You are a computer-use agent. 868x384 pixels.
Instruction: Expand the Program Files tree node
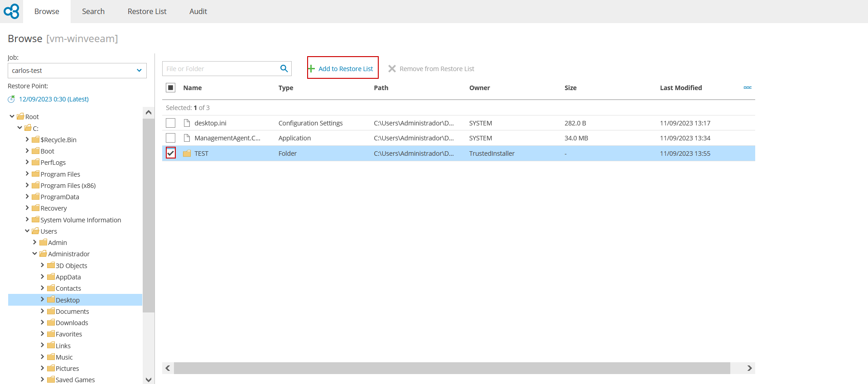click(x=27, y=174)
